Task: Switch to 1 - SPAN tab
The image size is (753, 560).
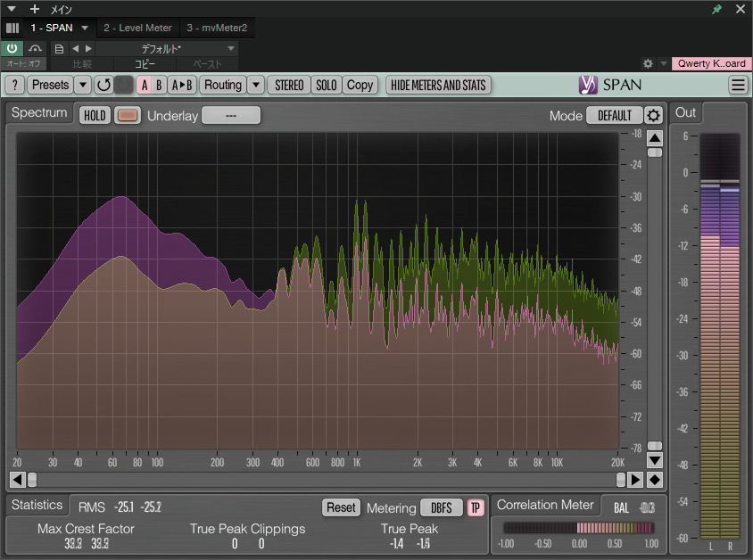Action: (x=52, y=28)
